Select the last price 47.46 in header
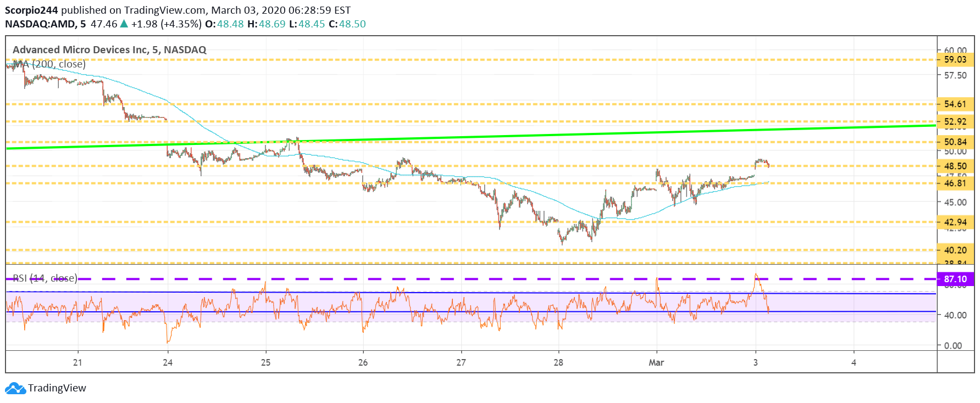980x403 pixels. pyautogui.click(x=104, y=24)
